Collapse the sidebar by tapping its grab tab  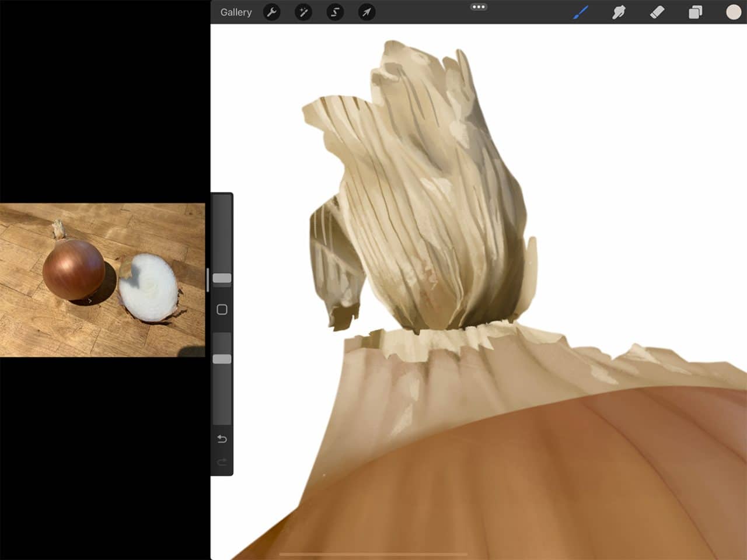pyautogui.click(x=208, y=280)
